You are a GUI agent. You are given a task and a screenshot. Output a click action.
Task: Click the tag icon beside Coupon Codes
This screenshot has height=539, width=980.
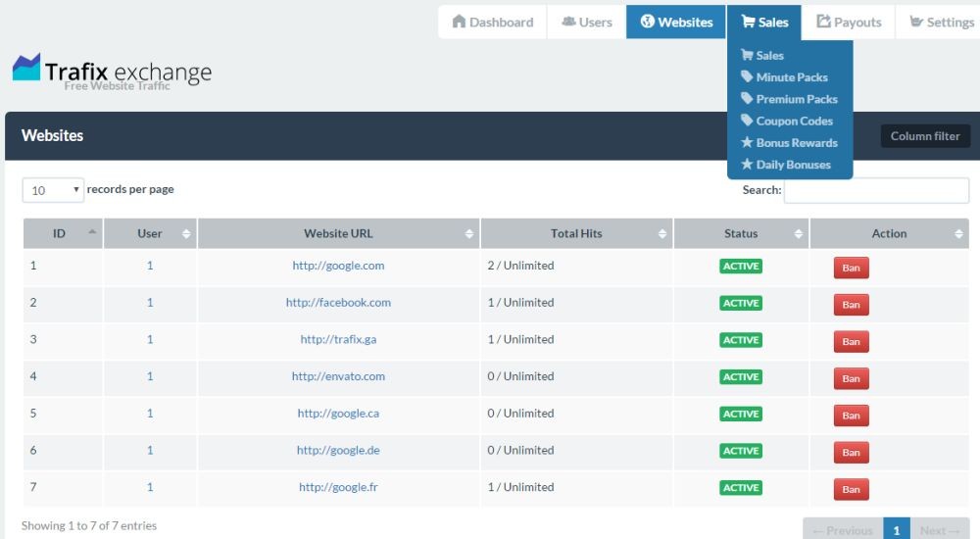click(747, 121)
